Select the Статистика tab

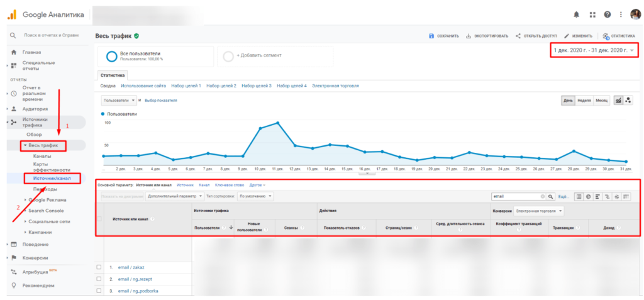tap(113, 75)
